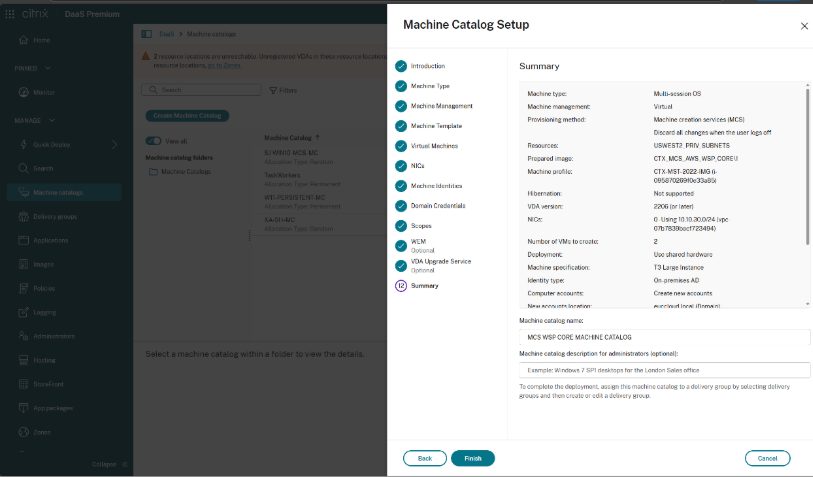Click the Collapse sidebar double-chevron icon
The image size is (813, 477).
click(x=124, y=464)
